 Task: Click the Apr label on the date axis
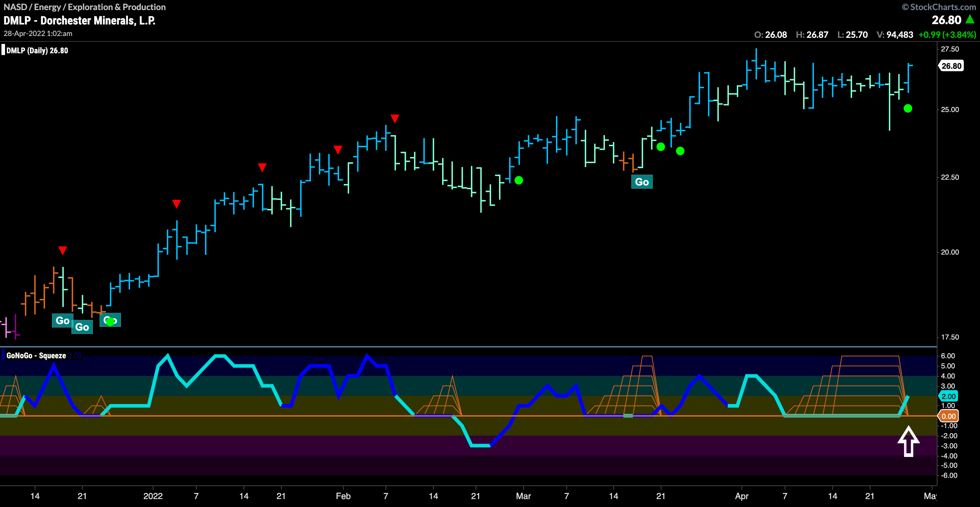click(742, 496)
